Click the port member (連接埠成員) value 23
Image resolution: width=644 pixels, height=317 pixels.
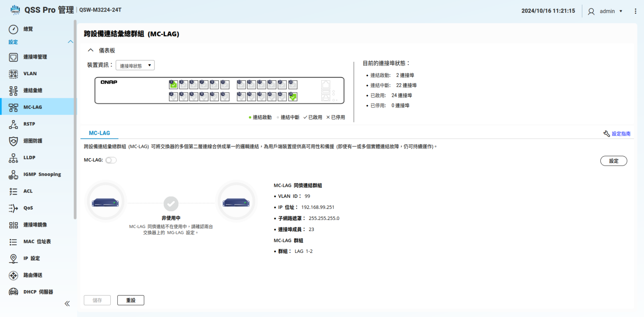point(311,229)
